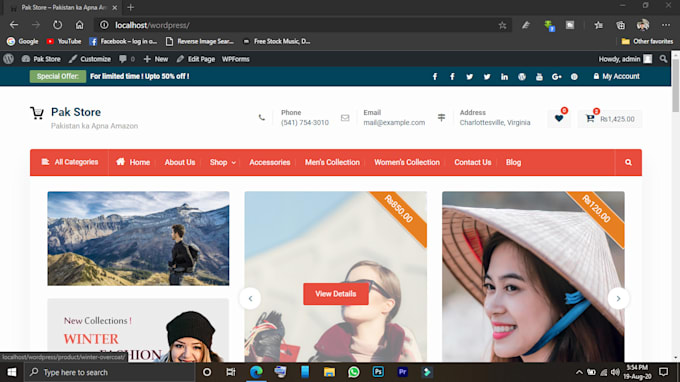Expand the Shop dropdown menu
Screen dimensions: 680x382
pos(223,162)
